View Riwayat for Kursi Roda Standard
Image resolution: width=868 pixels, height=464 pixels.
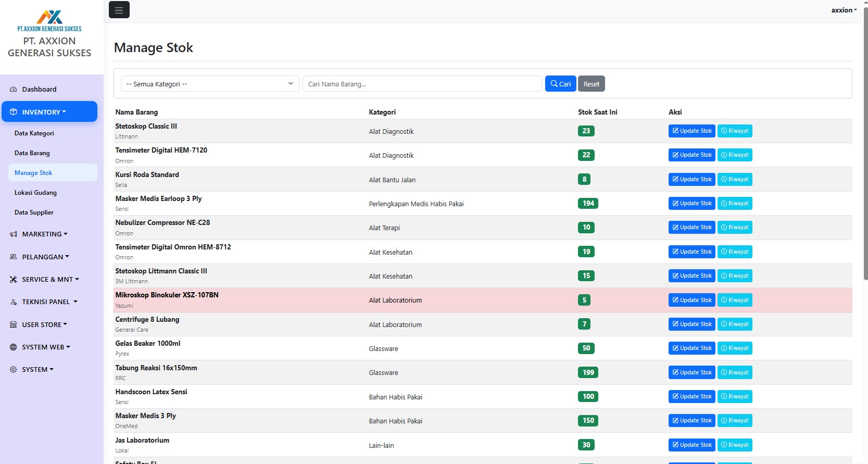click(x=735, y=180)
